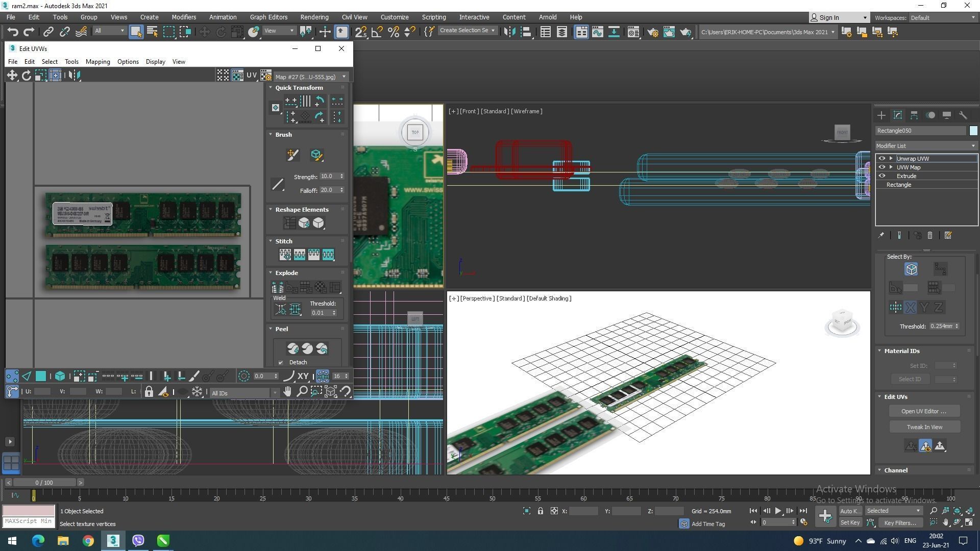The width and height of the screenshot is (980, 551).
Task: Toggle the Percent Snap icon
Action: point(394,32)
